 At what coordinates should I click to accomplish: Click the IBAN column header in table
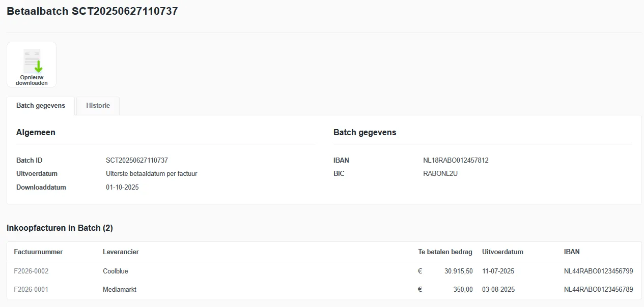572,252
